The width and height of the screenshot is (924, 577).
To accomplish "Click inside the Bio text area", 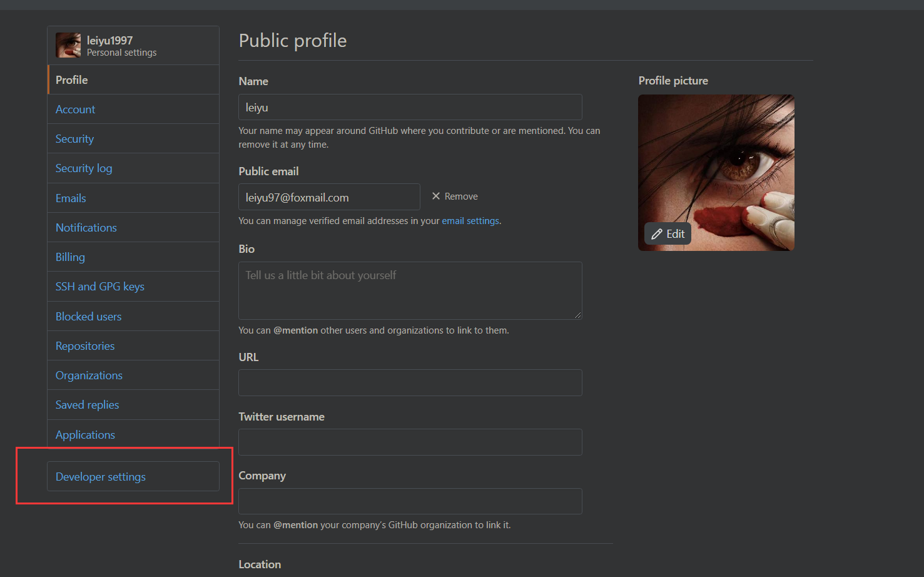I will tap(410, 290).
